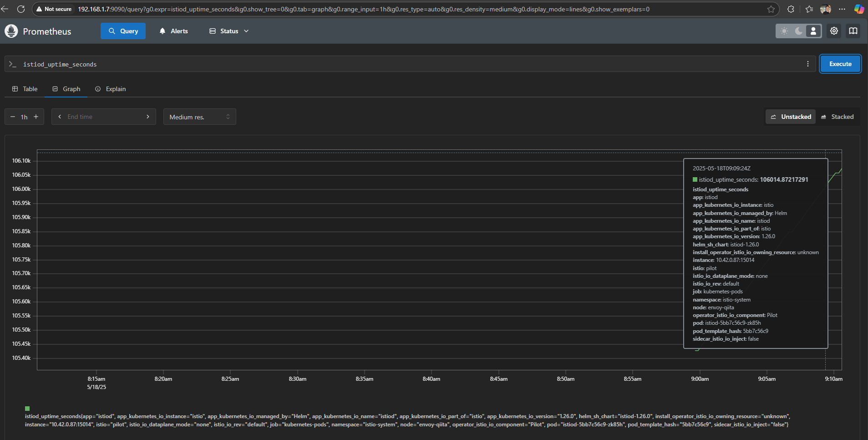Select Stacked graph mode

click(837, 117)
